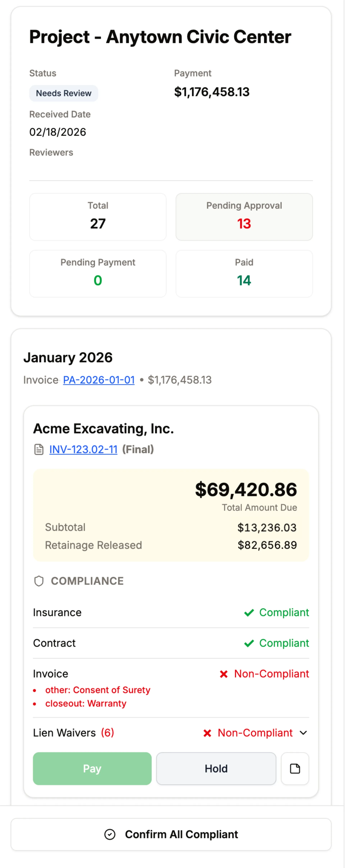345x868 pixels.
Task: Select the Pending Approval stat card
Action: tap(244, 217)
